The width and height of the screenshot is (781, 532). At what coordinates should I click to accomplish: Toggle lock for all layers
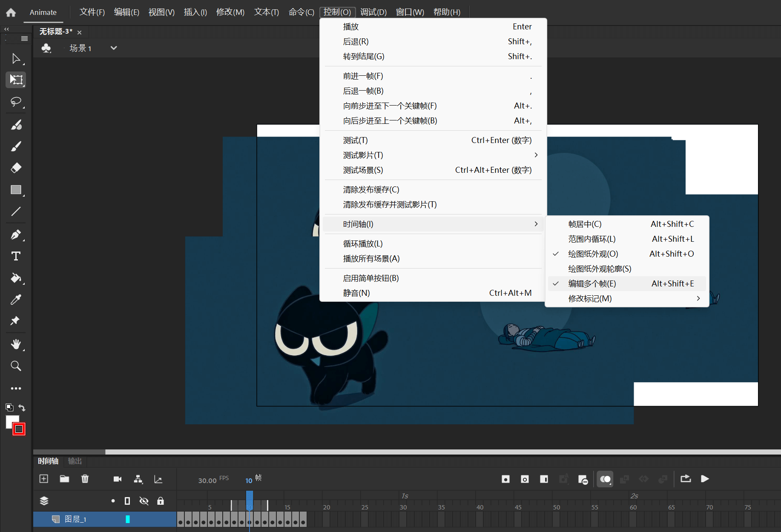[161, 501]
